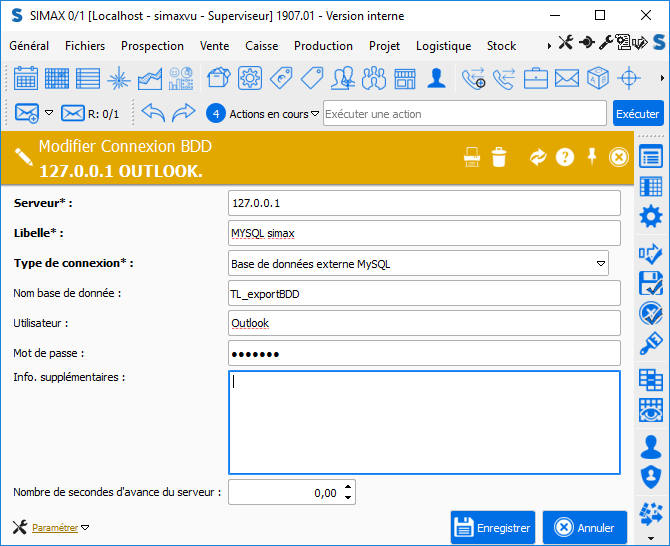Click the gear icon in right sidebar

651,216
